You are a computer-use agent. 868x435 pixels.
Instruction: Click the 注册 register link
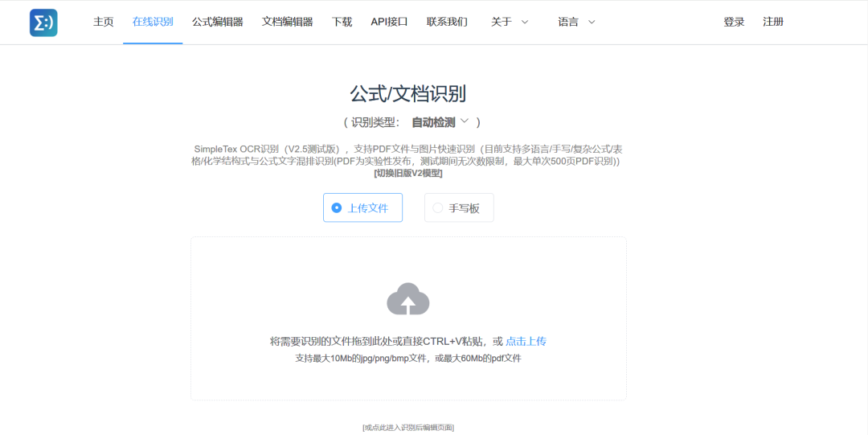[x=773, y=22]
